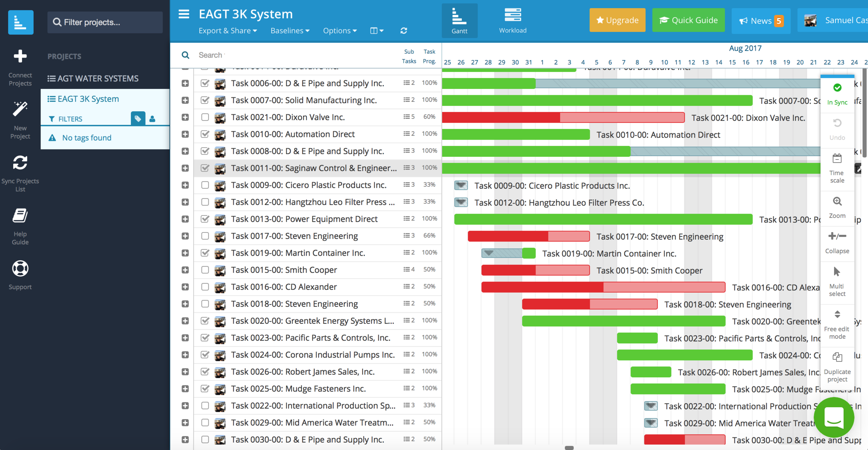
Task: Click avatar of Task 0010-00 Automation Direct
Action: 220,134
